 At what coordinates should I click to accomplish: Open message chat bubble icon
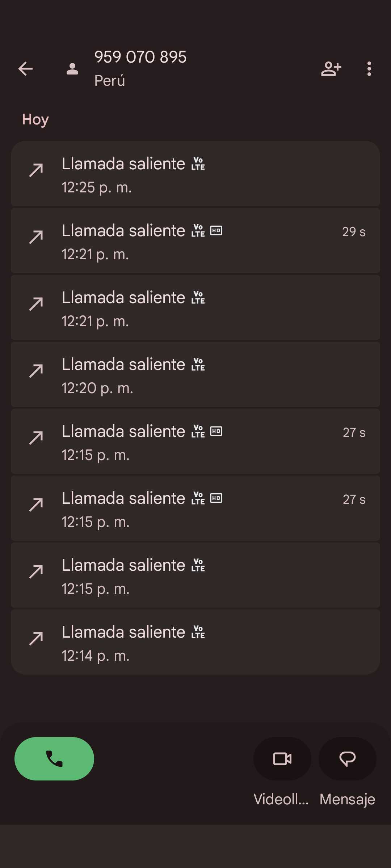[x=347, y=758]
